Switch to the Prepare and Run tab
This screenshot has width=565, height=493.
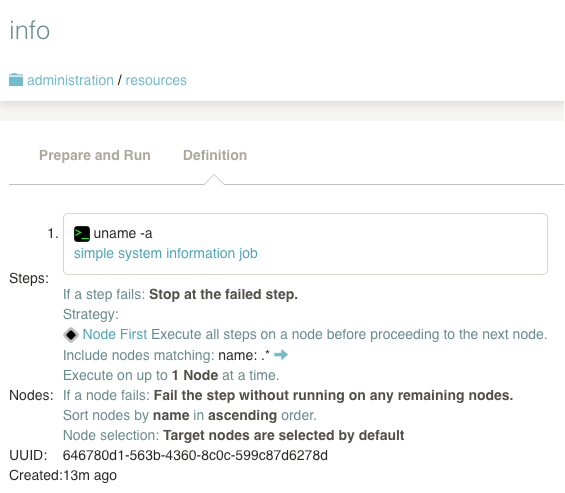coord(95,155)
